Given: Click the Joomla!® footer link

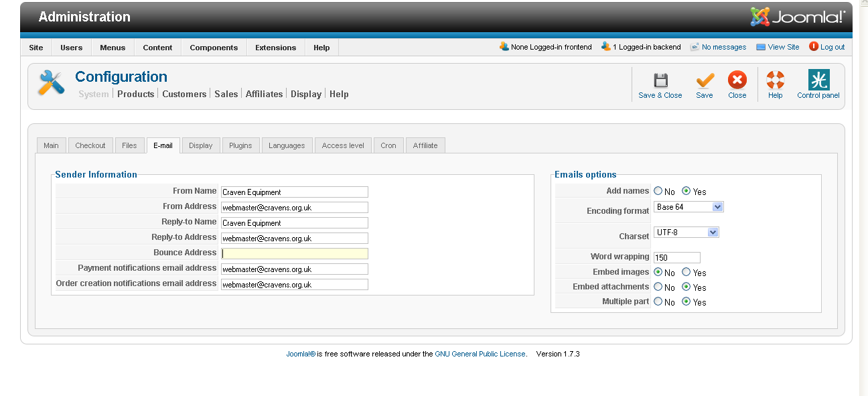Looking at the screenshot, I should pyautogui.click(x=301, y=354).
